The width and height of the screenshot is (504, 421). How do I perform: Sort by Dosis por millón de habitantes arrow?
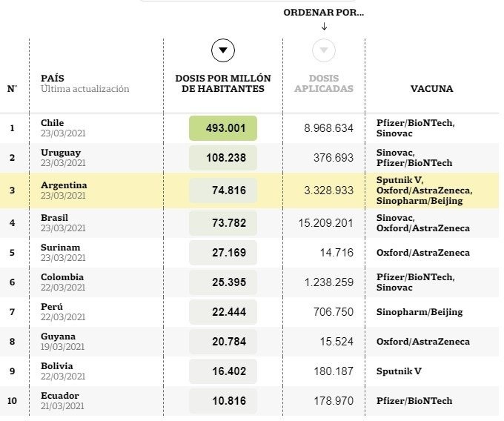coord(223,50)
